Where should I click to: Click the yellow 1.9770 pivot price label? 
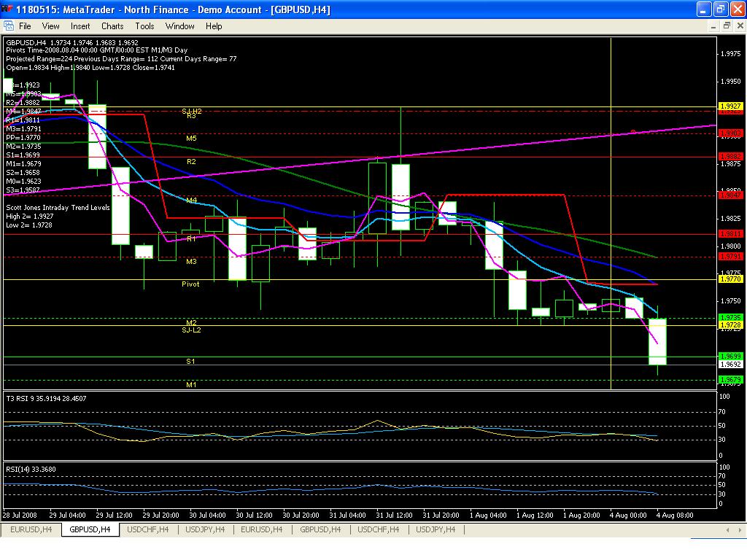click(729, 279)
